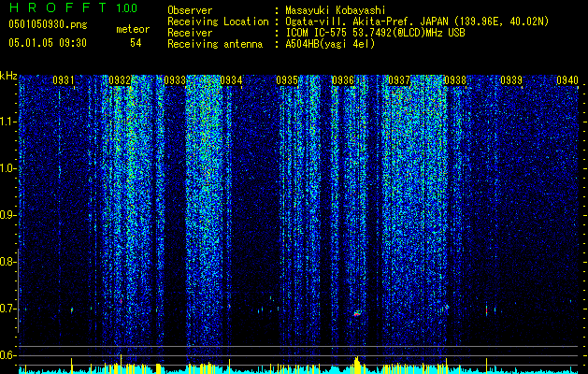Click the 0.6 frequency axis label
This screenshot has height=374, width=588.
(8, 355)
